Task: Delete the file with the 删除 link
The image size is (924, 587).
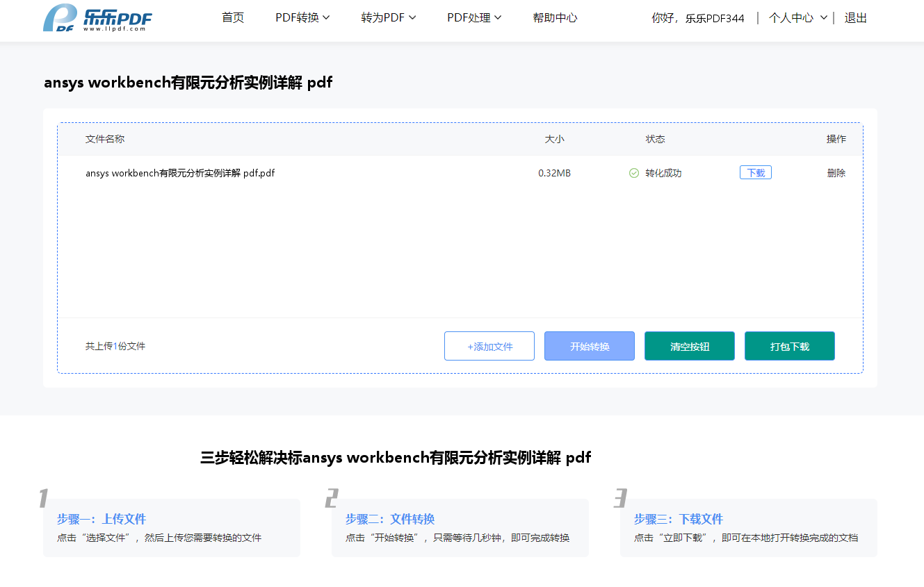Action: (836, 173)
